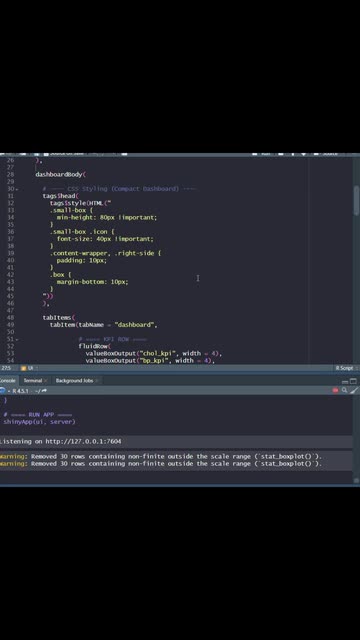Open http://127.0.0.1:7604 link in console

click(x=83, y=441)
